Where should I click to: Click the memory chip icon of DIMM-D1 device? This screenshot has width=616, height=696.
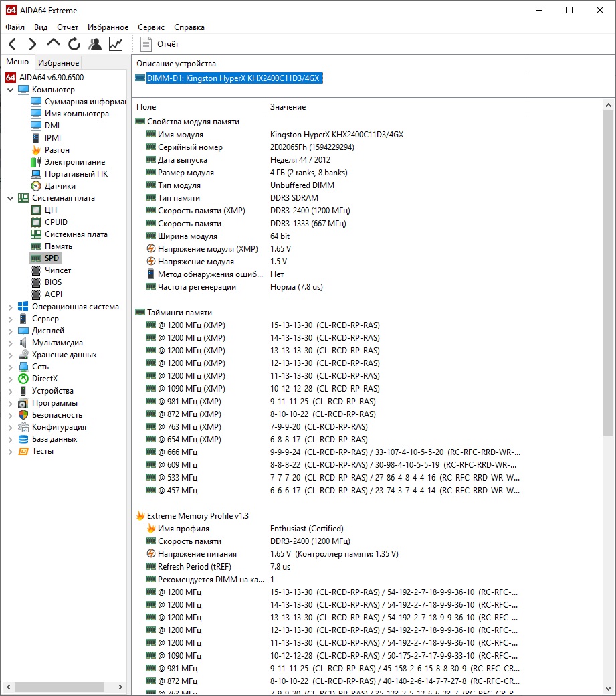[140, 78]
